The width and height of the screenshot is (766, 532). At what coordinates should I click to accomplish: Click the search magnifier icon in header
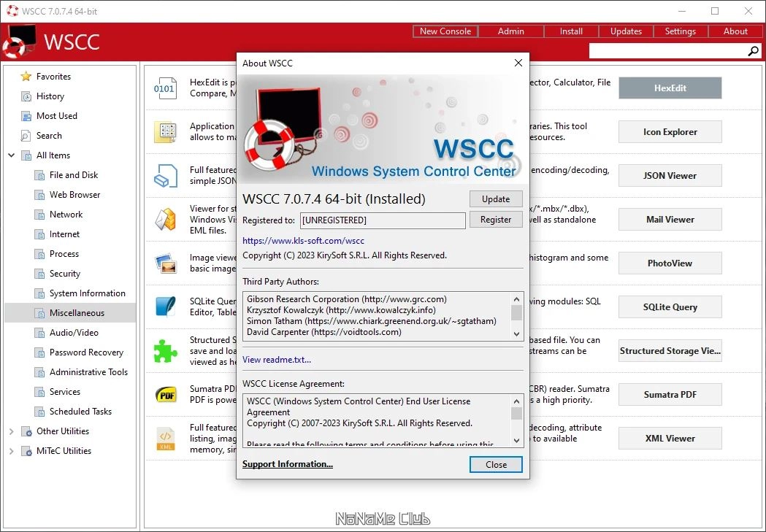tap(754, 51)
